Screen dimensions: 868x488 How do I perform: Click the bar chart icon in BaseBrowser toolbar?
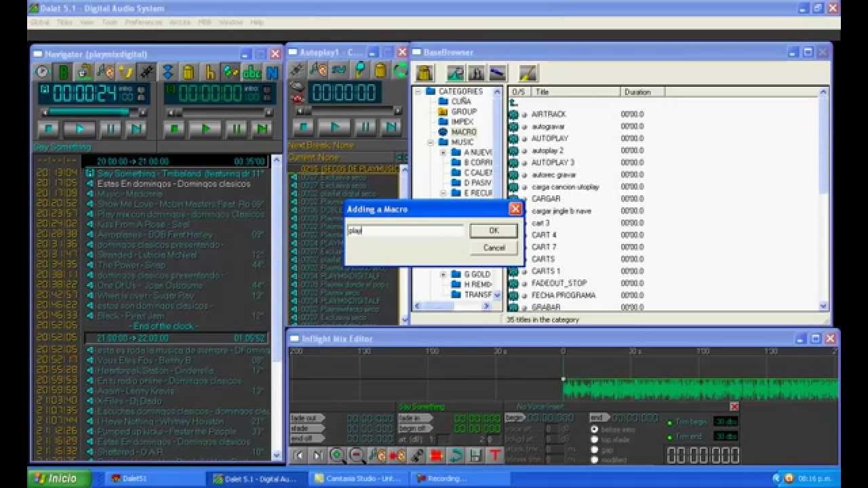click(476, 72)
